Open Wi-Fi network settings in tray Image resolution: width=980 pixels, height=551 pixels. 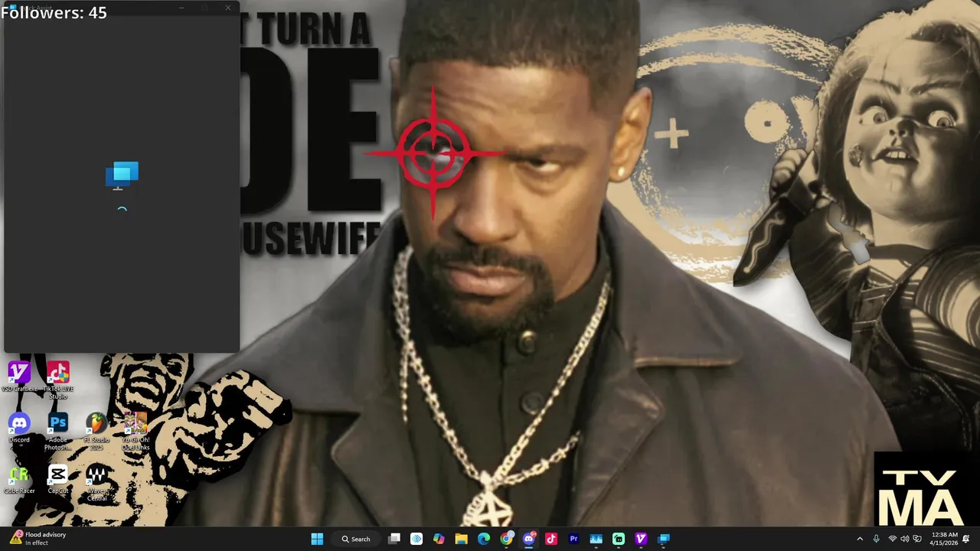[893, 539]
